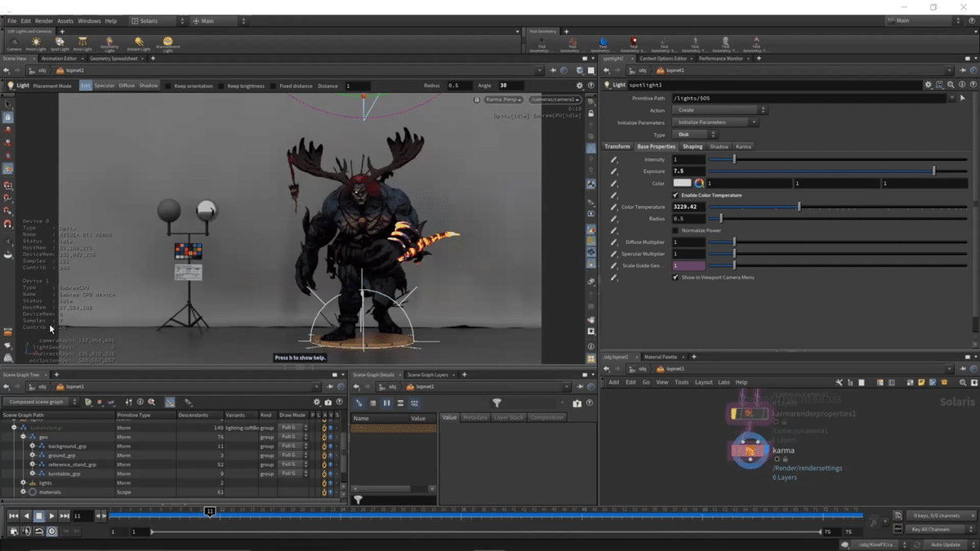Add a Point Light from the shelf

(35, 42)
